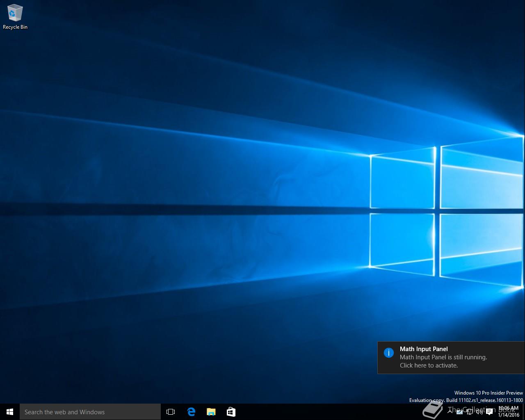
Task: Click the info icon in the notification
Action: 388,353
